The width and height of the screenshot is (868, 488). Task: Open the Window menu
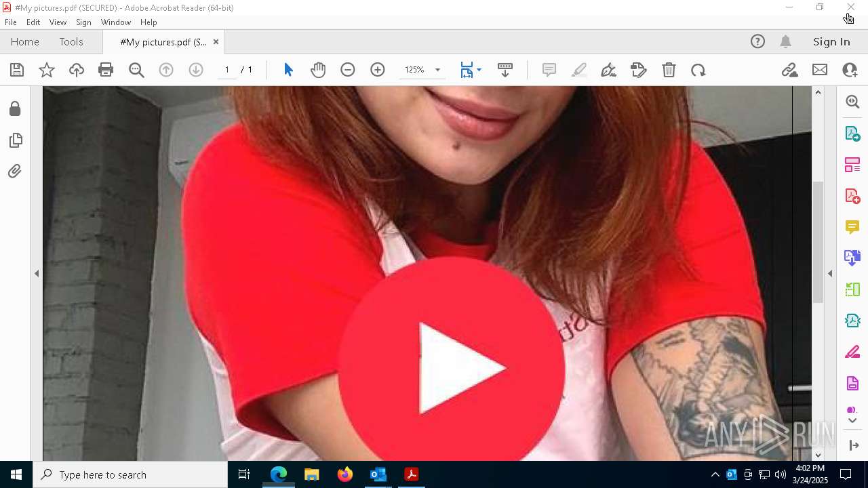[x=116, y=22]
